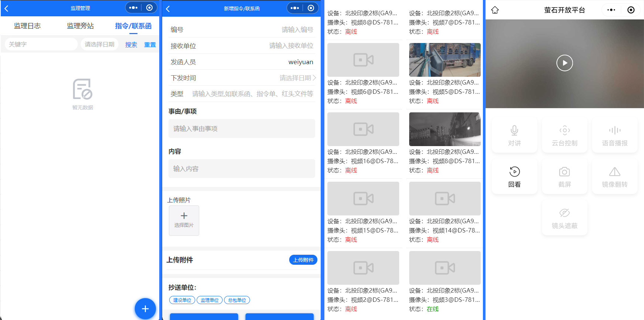Open 回看 playback replay
The image size is (644, 320).
tap(514, 172)
